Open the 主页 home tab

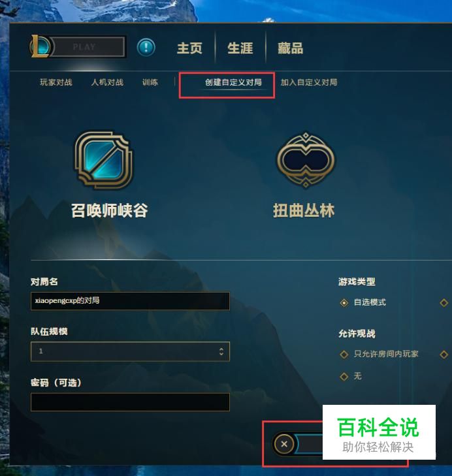(190, 48)
